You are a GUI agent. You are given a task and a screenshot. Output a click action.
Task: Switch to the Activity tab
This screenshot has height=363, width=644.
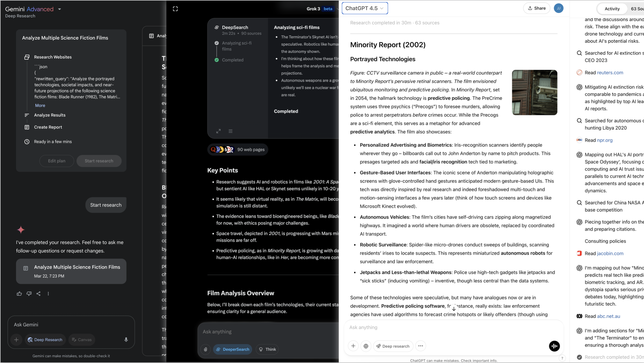click(x=612, y=9)
